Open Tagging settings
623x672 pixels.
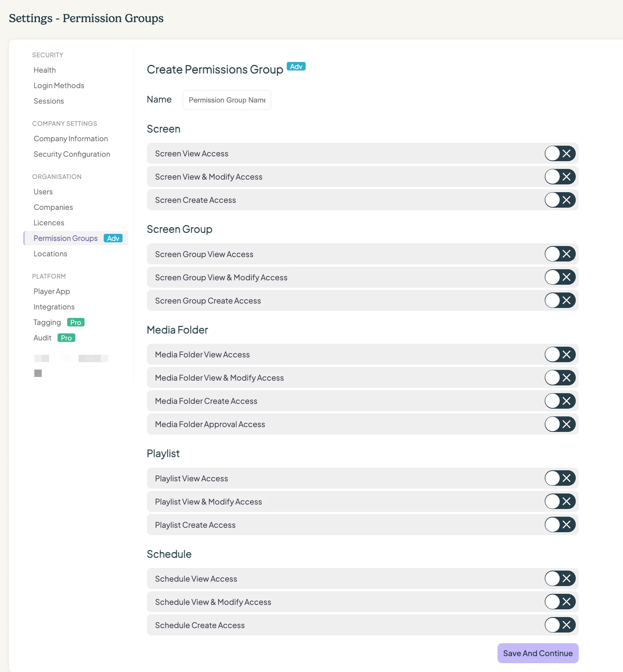[47, 322]
